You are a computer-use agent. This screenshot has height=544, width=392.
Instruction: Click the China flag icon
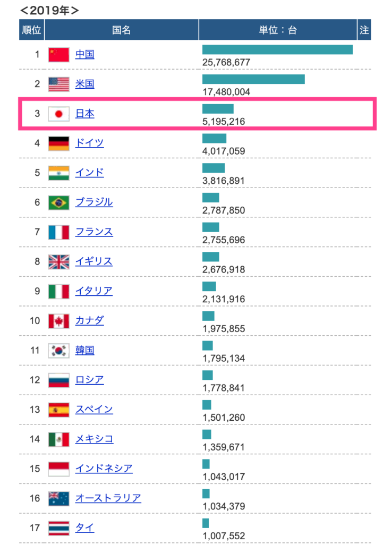(58, 54)
